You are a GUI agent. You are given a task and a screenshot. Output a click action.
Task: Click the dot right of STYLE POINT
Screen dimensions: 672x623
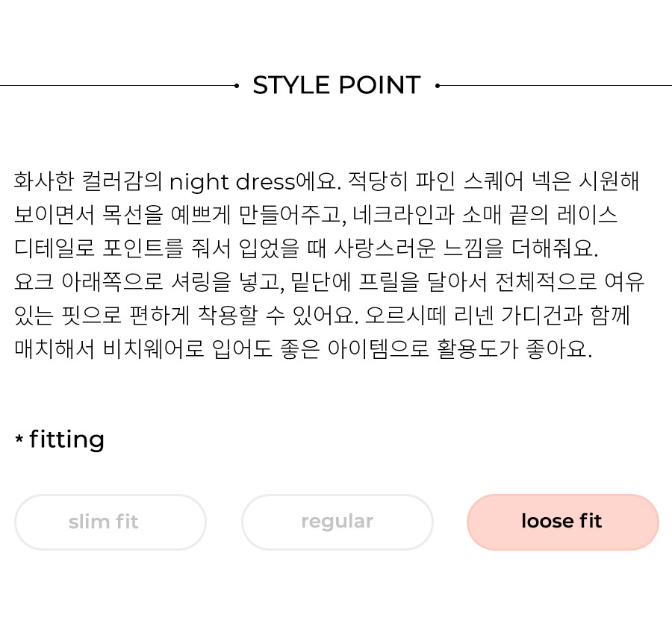[437, 86]
